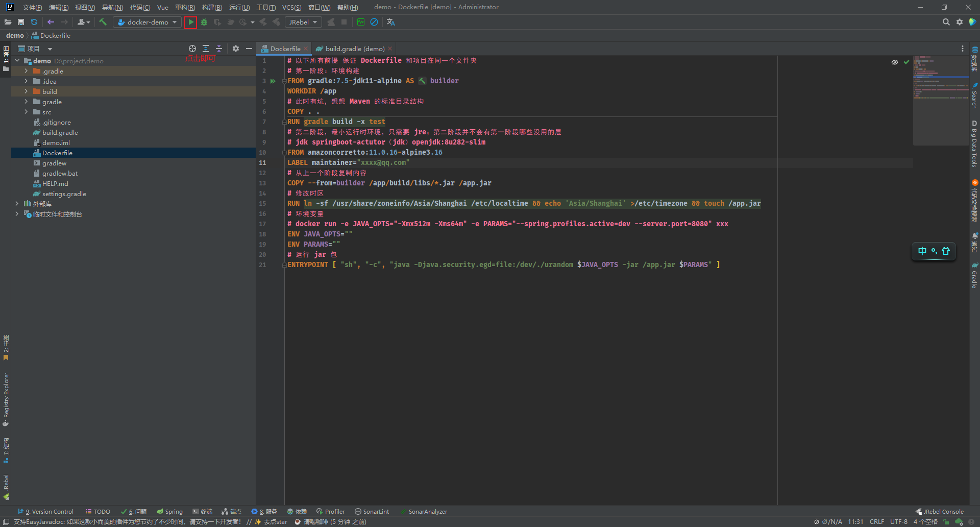Select build.gradle in the project tree
The image size is (980, 527).
60,132
